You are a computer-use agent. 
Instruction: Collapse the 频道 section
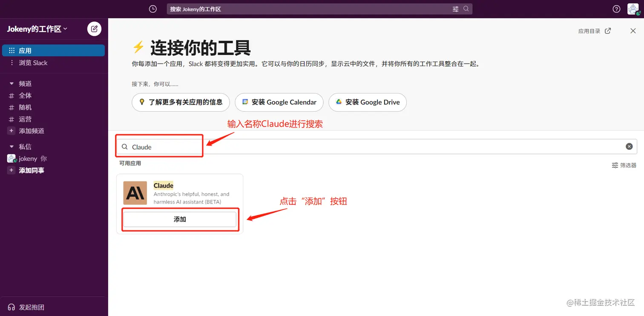click(11, 84)
